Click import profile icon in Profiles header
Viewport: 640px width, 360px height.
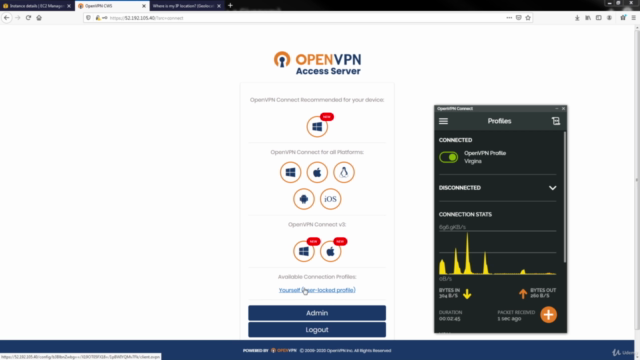pos(556,121)
